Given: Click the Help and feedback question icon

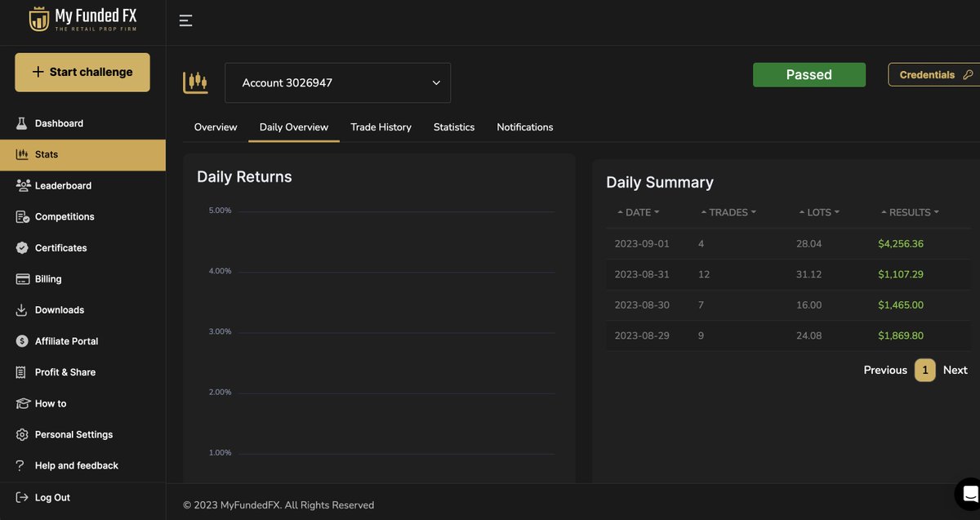Looking at the screenshot, I should coord(20,465).
